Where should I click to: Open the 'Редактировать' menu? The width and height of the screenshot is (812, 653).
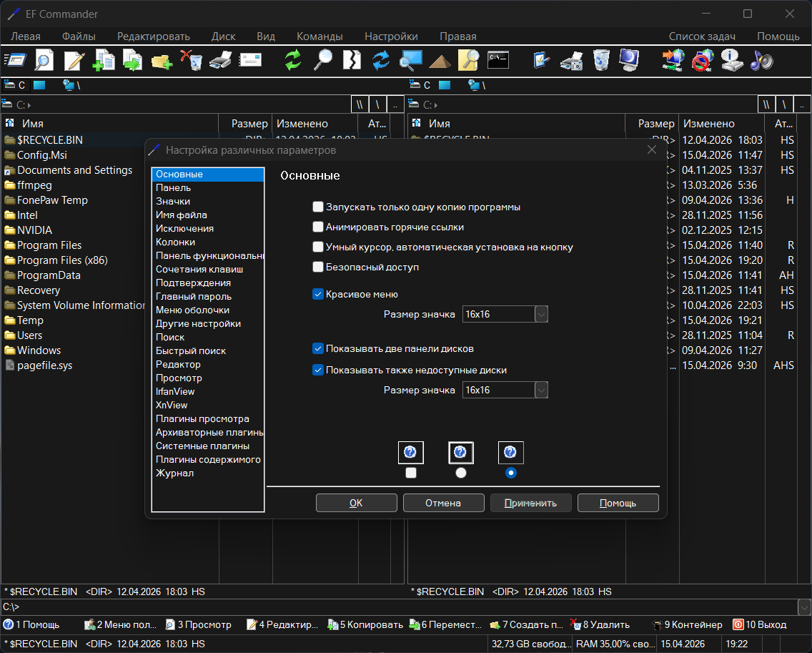[153, 36]
